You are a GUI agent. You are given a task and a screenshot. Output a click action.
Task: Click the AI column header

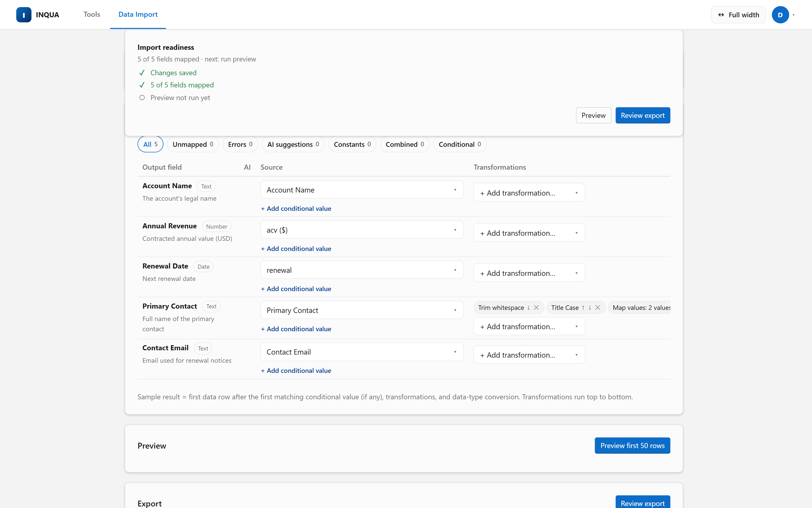point(247,167)
